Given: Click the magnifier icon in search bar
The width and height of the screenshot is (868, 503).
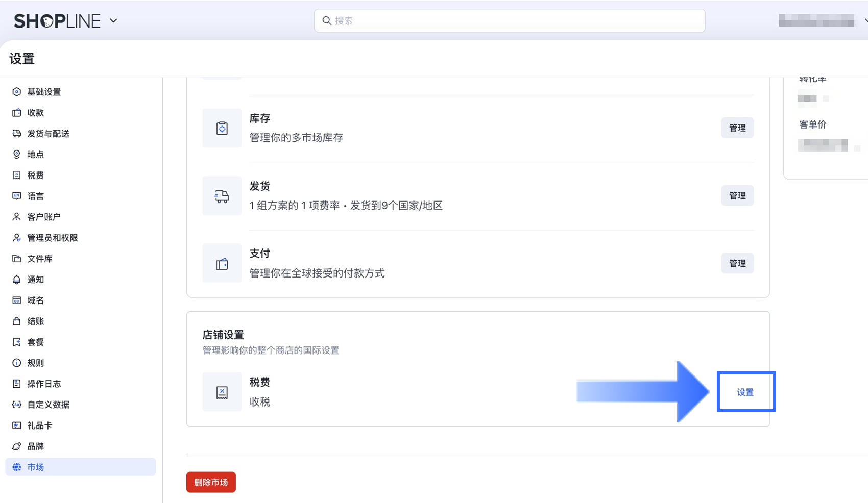Looking at the screenshot, I should pos(327,21).
